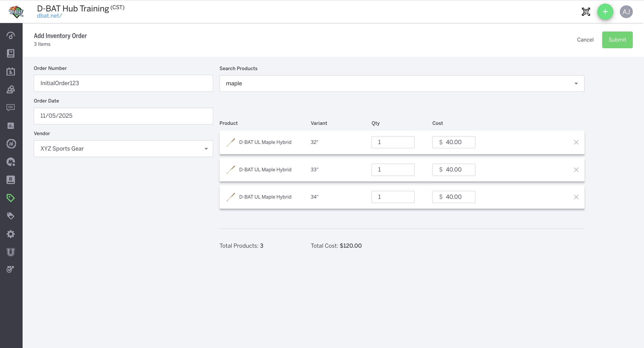Click the calendar icon in sidebar
This screenshot has width=644, height=348.
pos(11,72)
